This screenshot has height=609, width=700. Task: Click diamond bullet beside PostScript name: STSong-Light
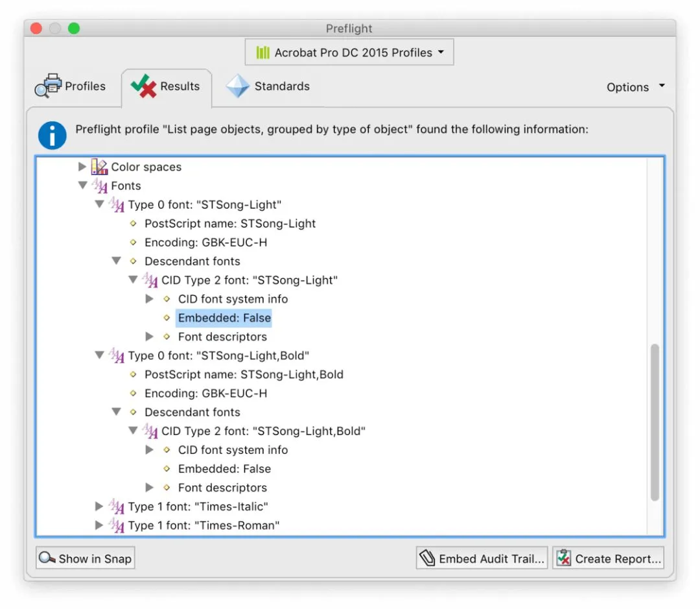133,223
